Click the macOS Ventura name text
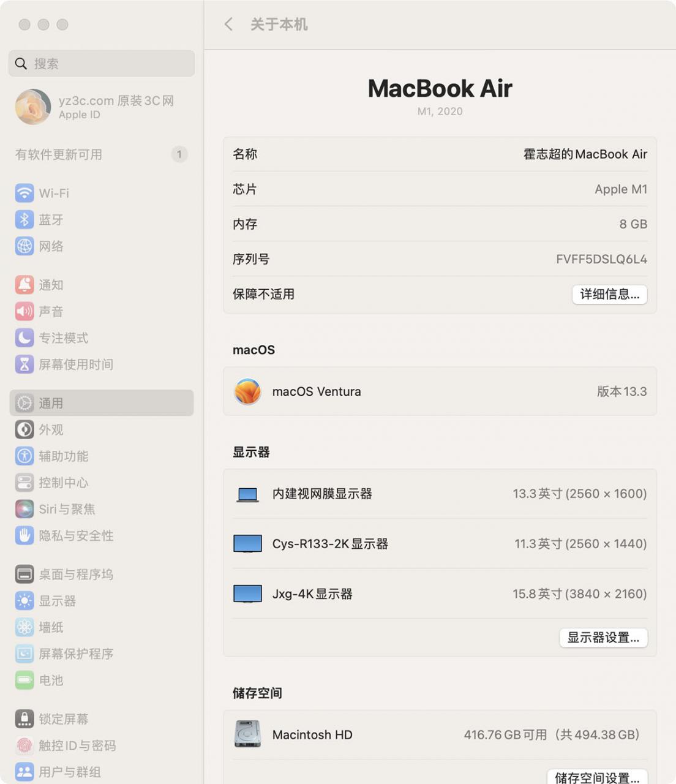 (317, 391)
